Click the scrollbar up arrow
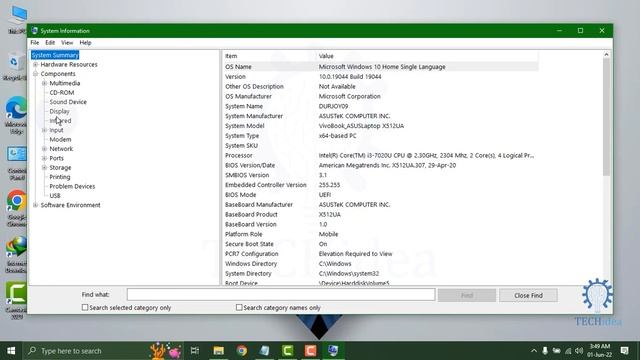640x360 pixels. (x=607, y=55)
